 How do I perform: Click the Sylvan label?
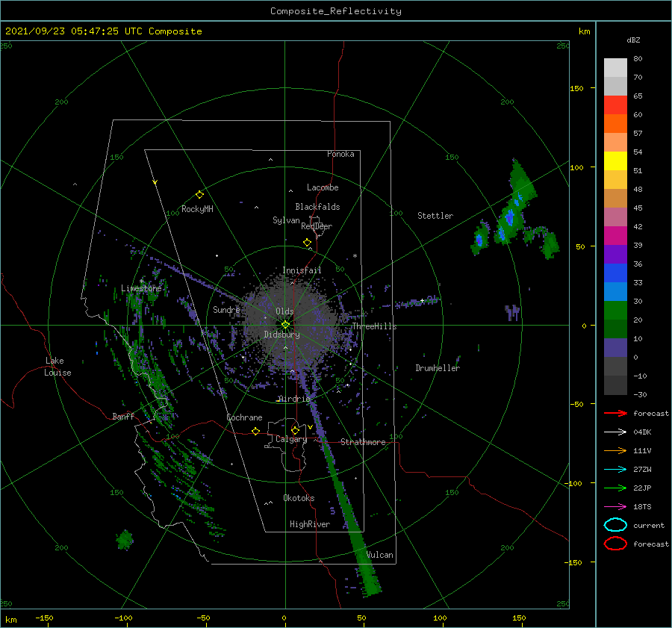pos(286,220)
